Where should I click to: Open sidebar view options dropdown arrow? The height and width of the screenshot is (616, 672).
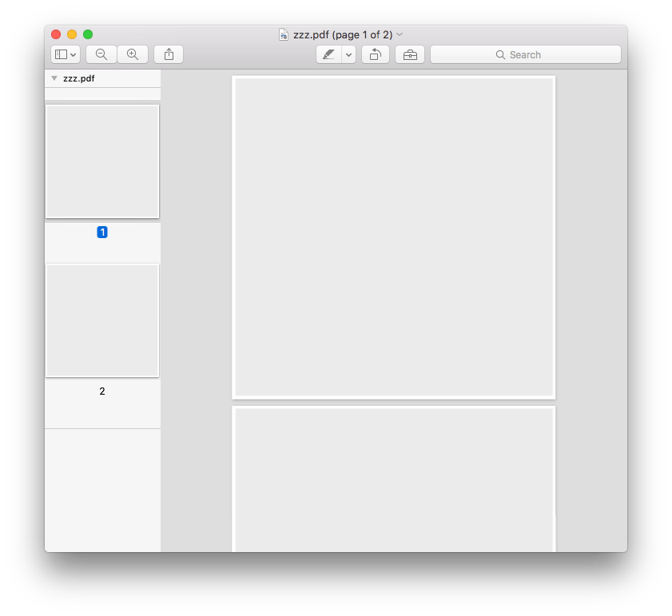(x=74, y=55)
